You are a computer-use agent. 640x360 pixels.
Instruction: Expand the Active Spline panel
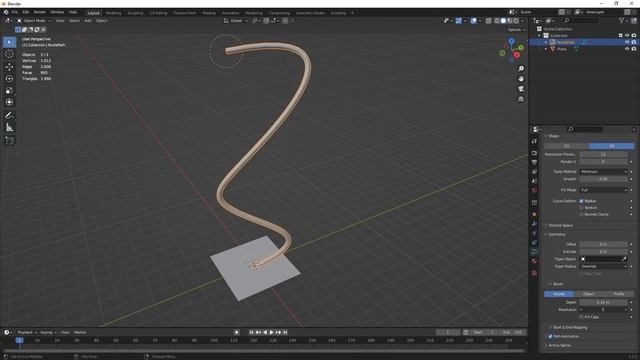coord(559,345)
